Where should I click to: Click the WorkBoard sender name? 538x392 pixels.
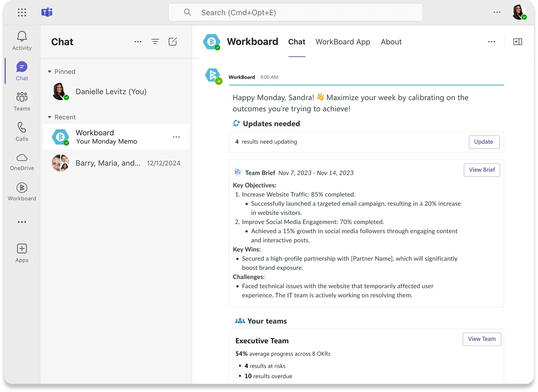click(241, 77)
